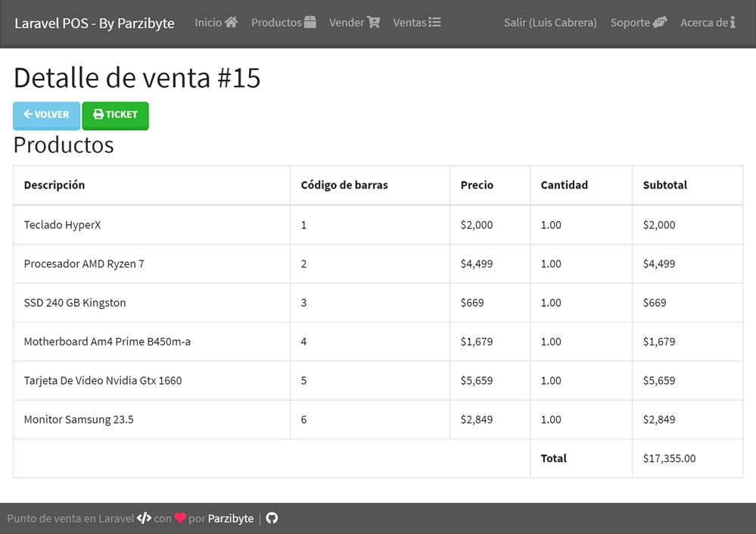Open the GitHub icon in the footer
Screen dimensions: 756x534
pyautogui.click(x=272, y=518)
